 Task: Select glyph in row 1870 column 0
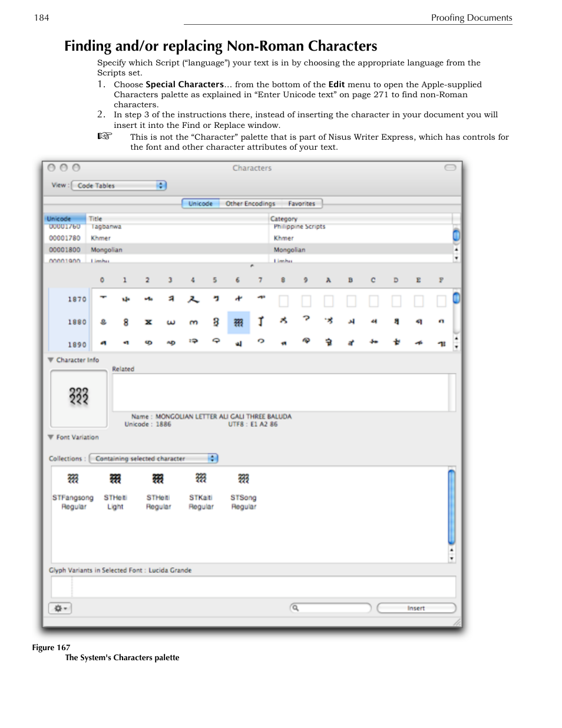103,298
